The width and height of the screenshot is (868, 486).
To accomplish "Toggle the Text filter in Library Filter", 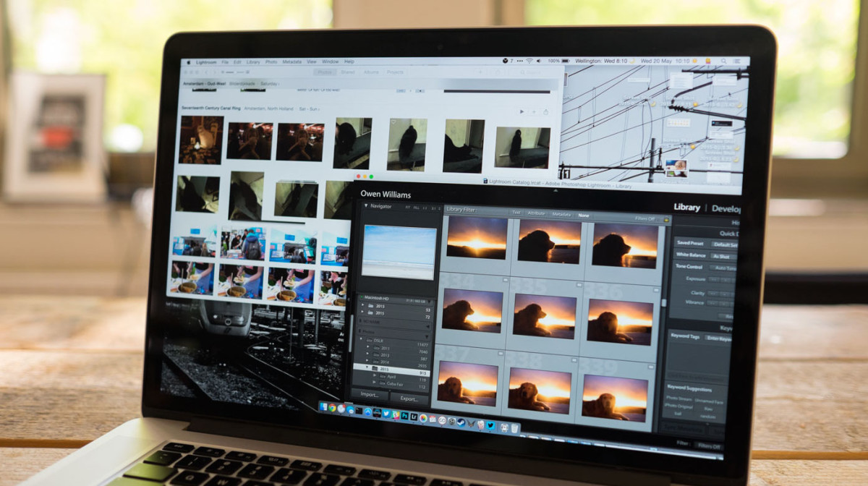I will pos(517,212).
